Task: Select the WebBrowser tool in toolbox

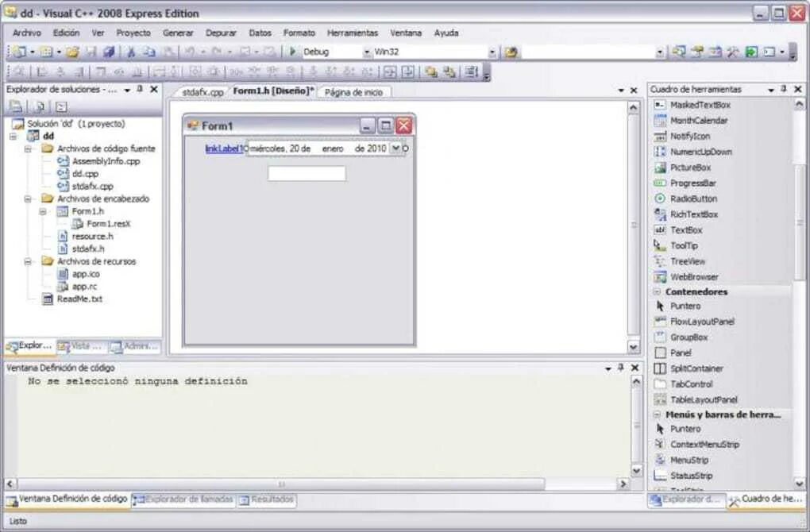Action: pos(694,277)
